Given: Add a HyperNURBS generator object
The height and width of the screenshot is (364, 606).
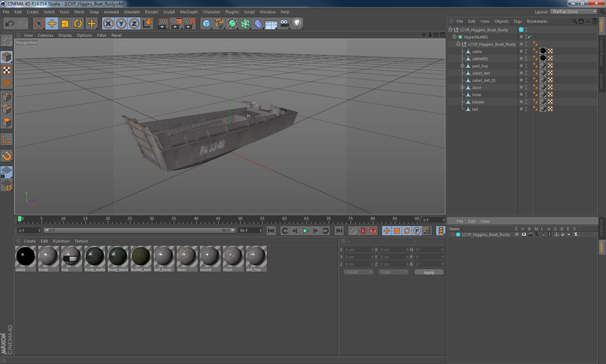Looking at the screenshot, I should pyautogui.click(x=232, y=24).
